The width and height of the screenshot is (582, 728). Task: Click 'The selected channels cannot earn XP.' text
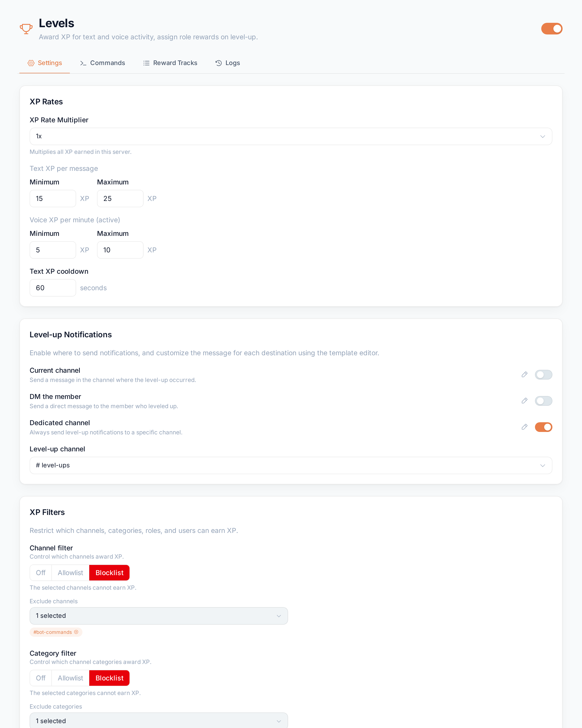[83, 587]
